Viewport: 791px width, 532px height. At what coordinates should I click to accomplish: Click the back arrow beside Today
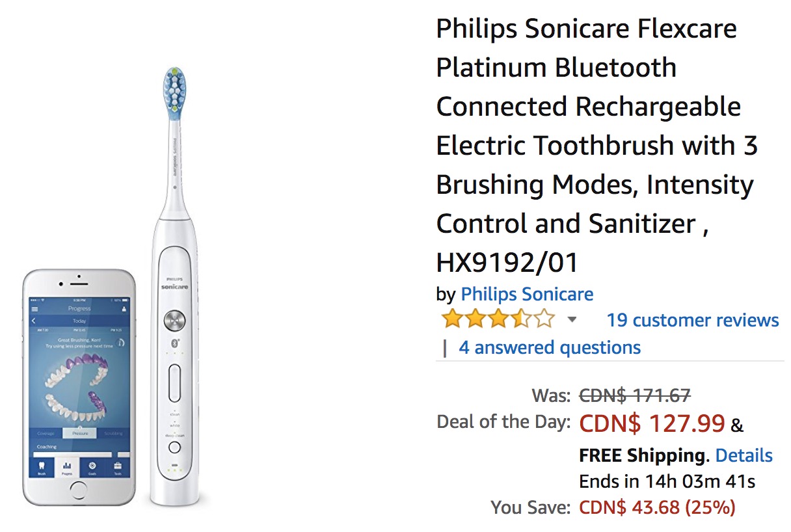tap(34, 321)
